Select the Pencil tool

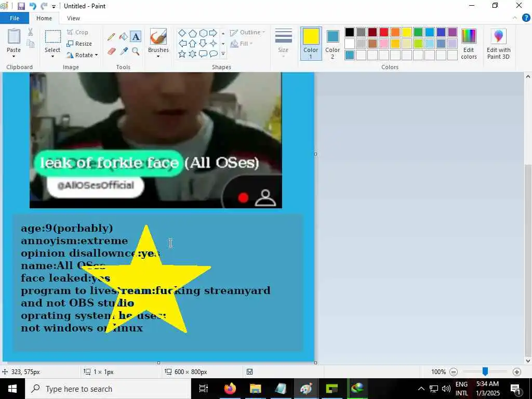coord(111,37)
